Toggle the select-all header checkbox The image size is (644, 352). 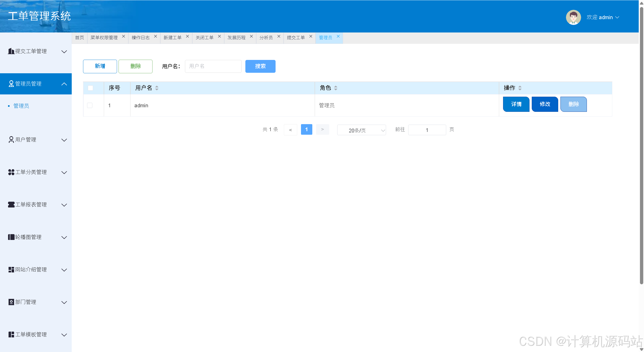[90, 88]
